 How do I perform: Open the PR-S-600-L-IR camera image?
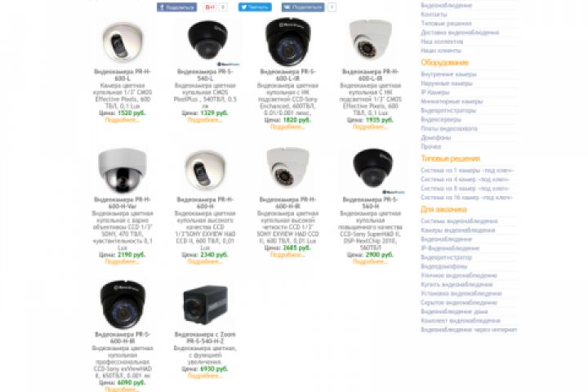[288, 42]
